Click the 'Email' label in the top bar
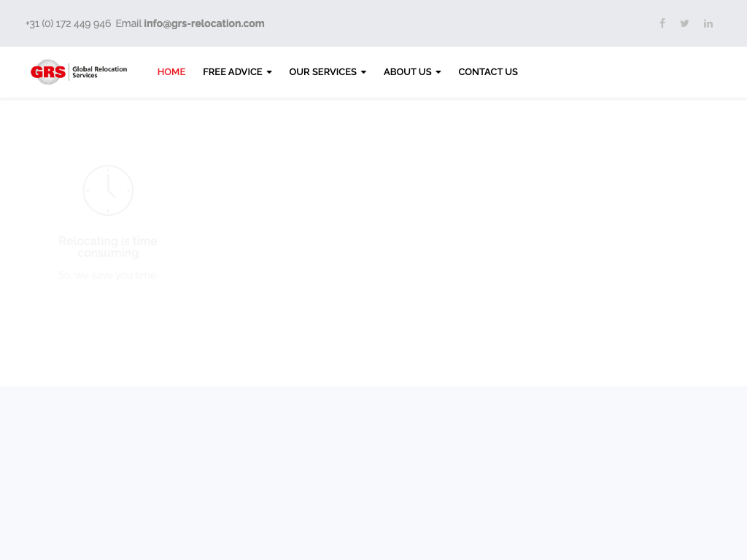This screenshot has width=747, height=560. tap(128, 23)
